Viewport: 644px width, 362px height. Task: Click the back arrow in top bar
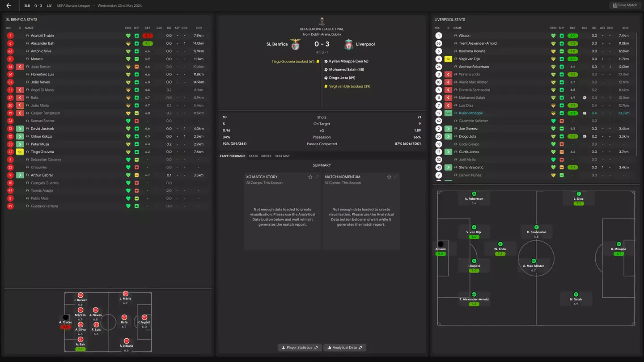8,6
